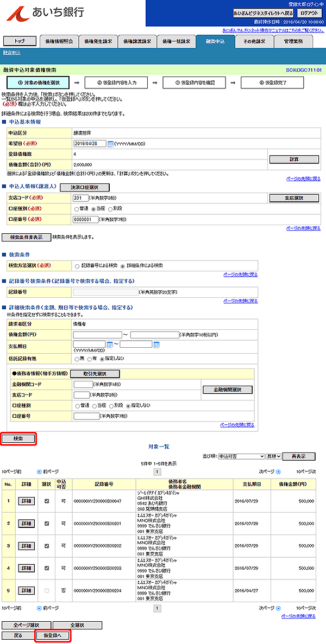This screenshot has height=644, width=326.
Task: Open 詳細 for record ending S00047
Action: point(27,501)
